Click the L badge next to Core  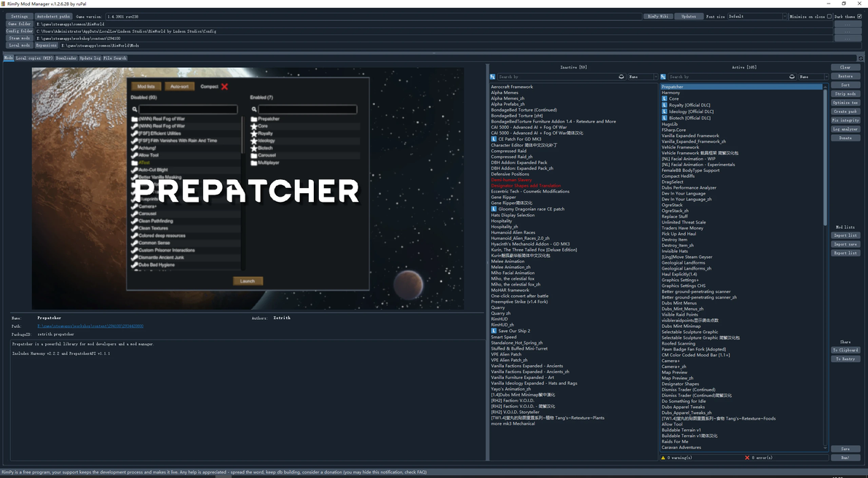click(x=664, y=98)
